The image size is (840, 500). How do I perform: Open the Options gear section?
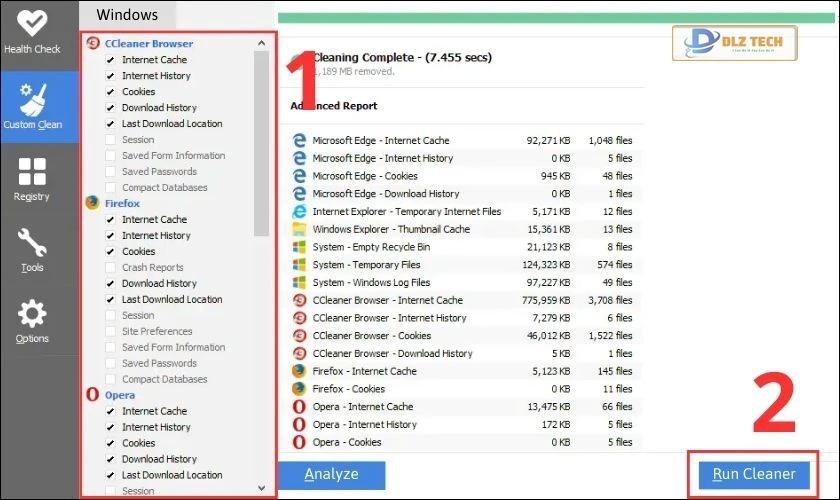click(x=32, y=321)
